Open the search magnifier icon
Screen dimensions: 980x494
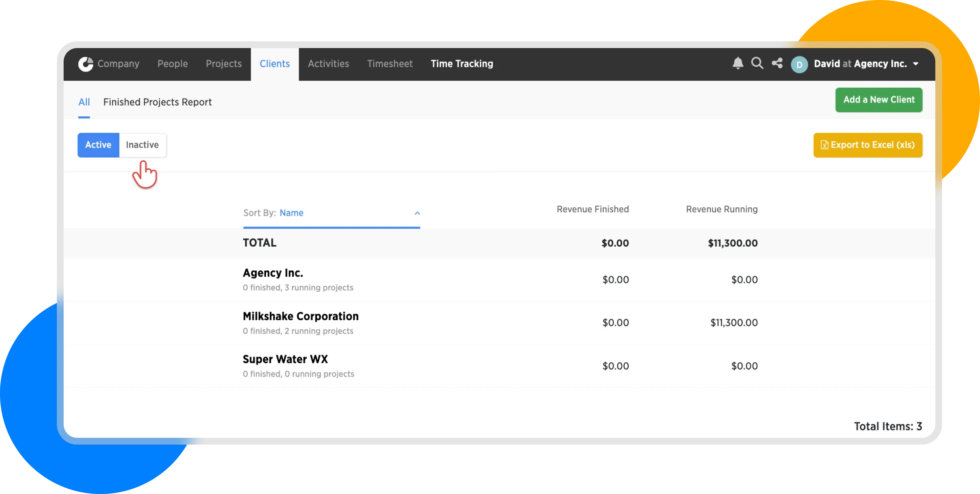[757, 63]
